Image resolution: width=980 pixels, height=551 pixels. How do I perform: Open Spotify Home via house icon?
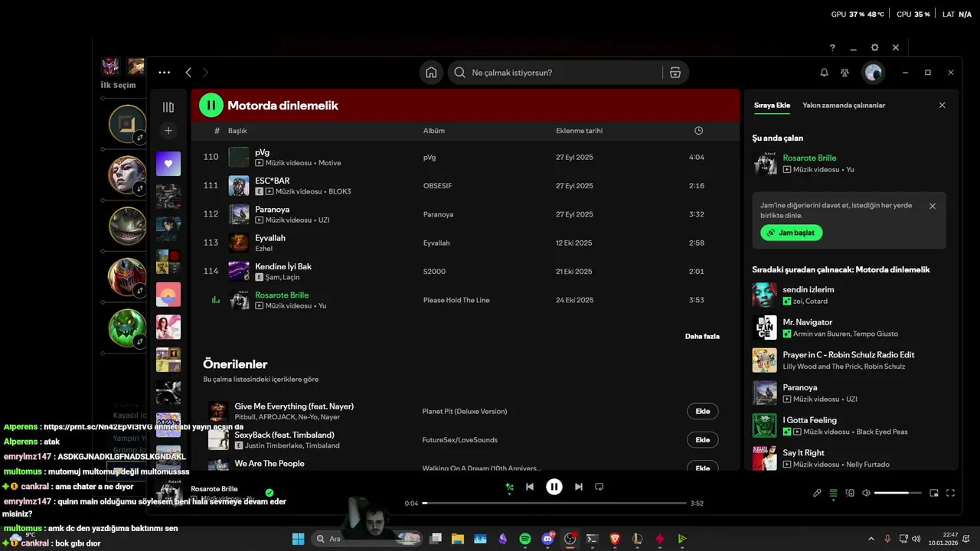(431, 73)
